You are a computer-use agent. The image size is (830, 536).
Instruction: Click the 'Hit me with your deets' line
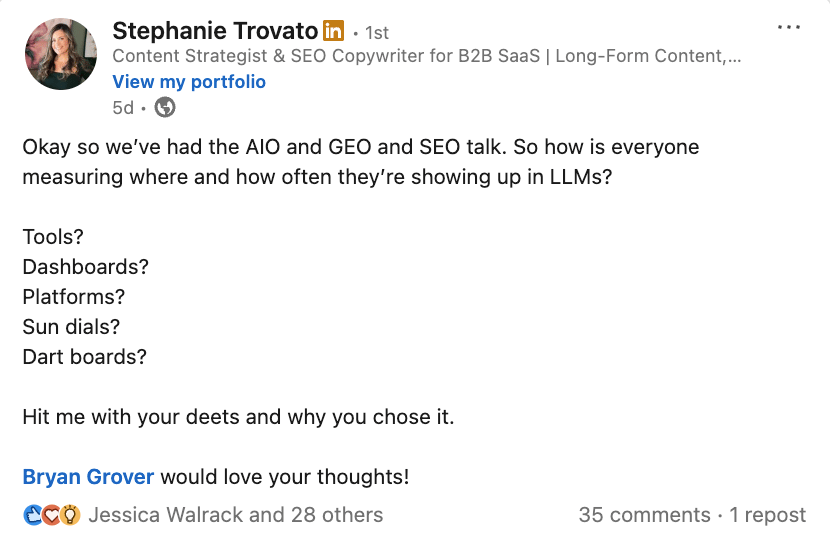click(238, 417)
